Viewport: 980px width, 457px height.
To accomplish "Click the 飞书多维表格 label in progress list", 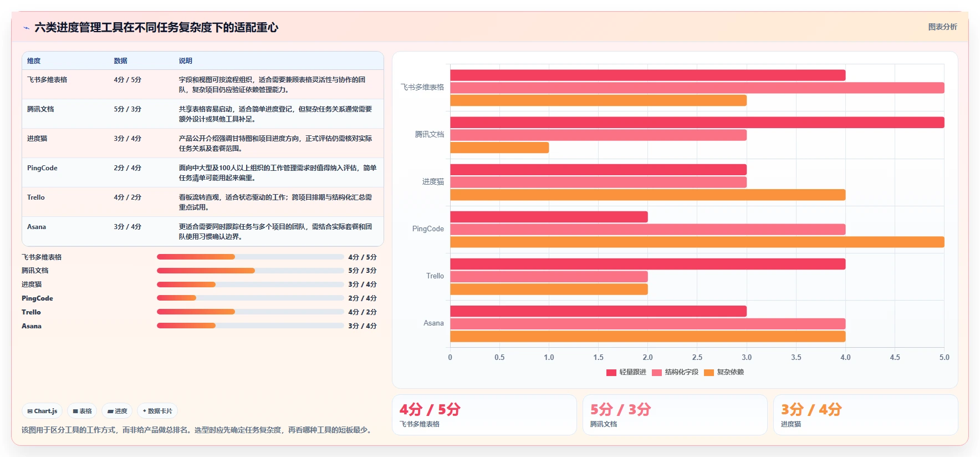I will (x=42, y=257).
